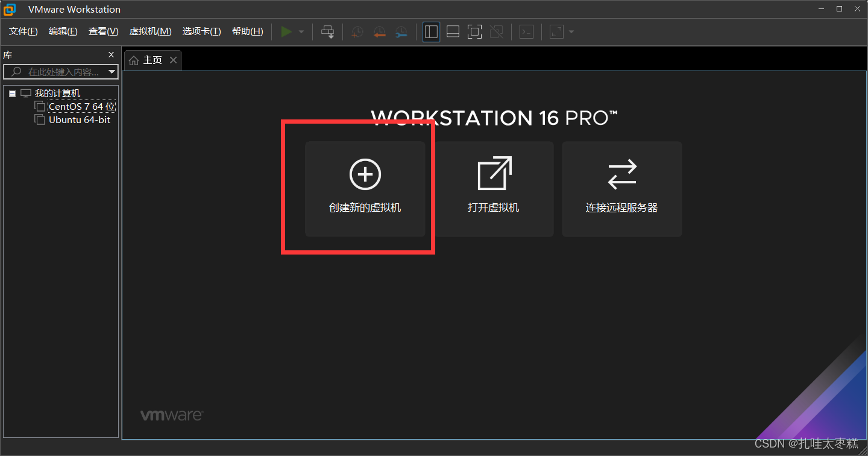868x456 pixels.
Task: Open the 选项卡(T) menu
Action: click(x=202, y=31)
